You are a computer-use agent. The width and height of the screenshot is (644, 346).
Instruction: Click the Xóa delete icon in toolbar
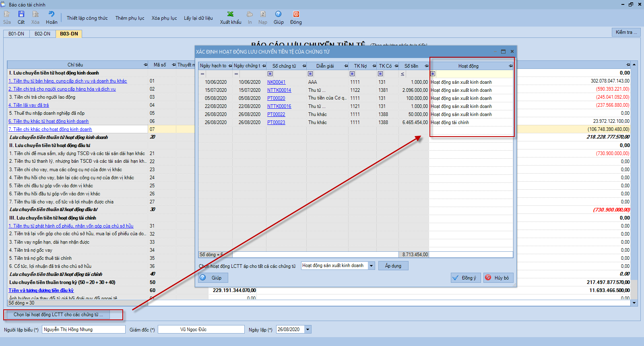[x=35, y=14]
